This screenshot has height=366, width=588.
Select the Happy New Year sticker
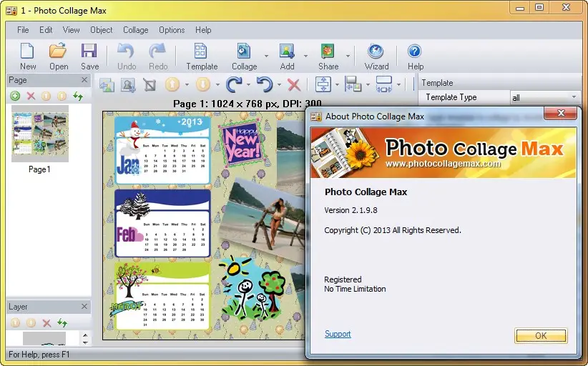[241, 143]
